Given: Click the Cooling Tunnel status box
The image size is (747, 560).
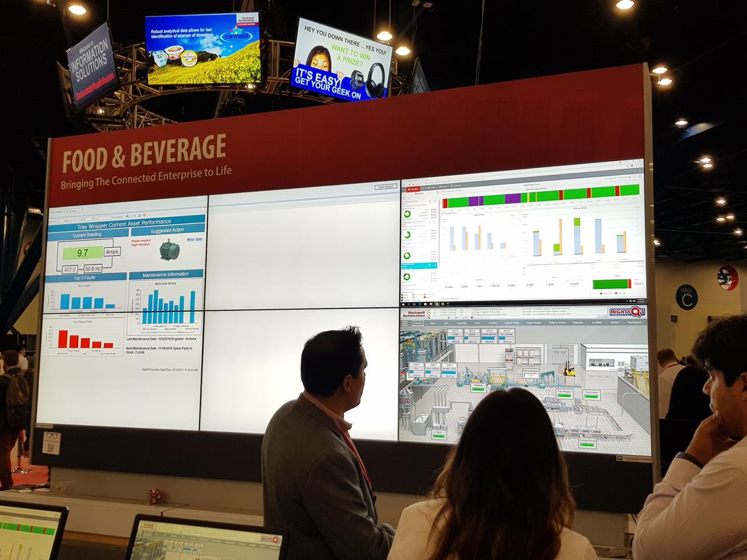Looking at the screenshot, I should (587, 443).
